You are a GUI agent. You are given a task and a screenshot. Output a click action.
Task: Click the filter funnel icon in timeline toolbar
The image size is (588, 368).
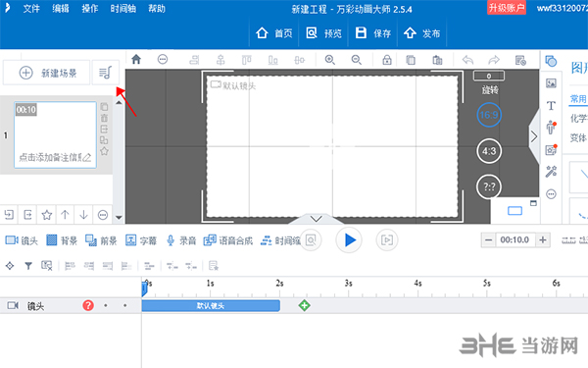coord(28,266)
